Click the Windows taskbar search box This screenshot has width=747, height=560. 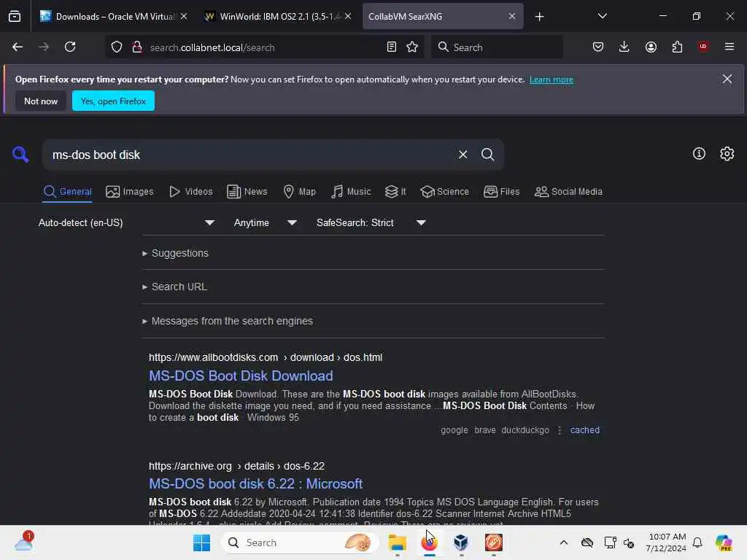click(300, 542)
